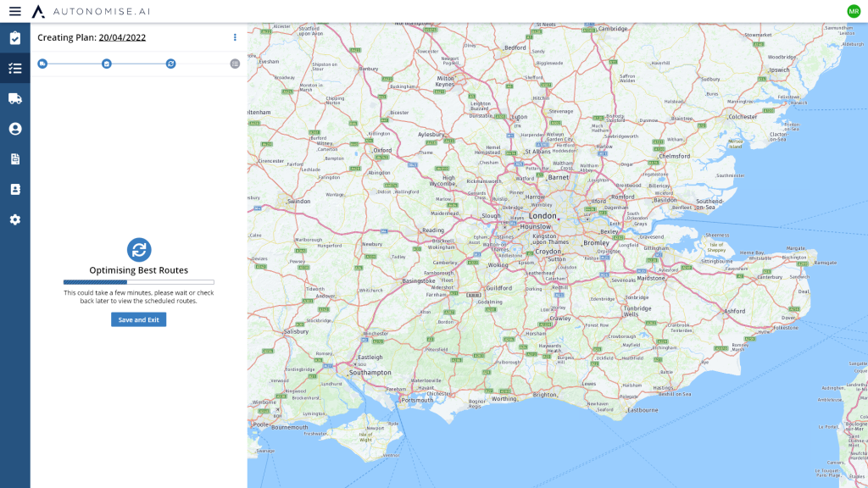
Task: Open the three-dot plan options menu
Action: [x=235, y=37]
